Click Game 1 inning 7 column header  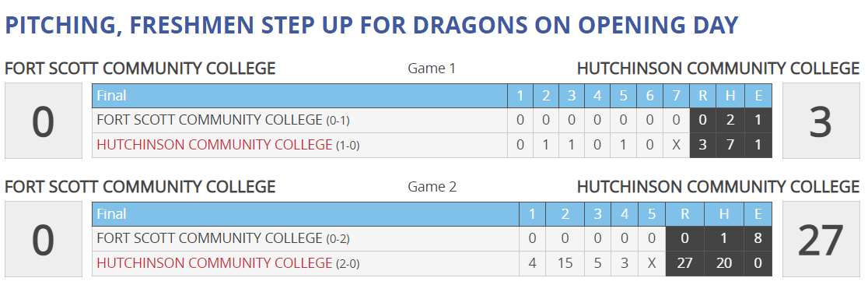click(x=677, y=96)
